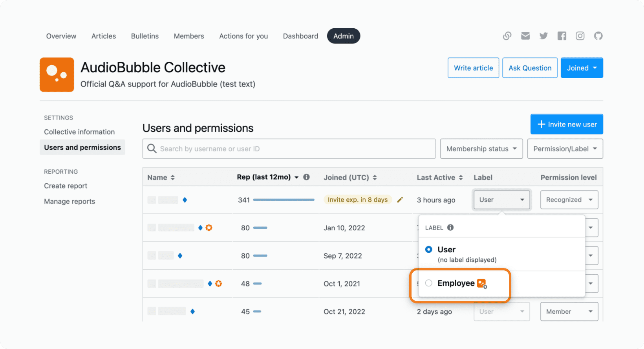The height and width of the screenshot is (349, 644).
Task: Click the orange star badge in Jan 10, 2022 row
Action: pos(209,228)
